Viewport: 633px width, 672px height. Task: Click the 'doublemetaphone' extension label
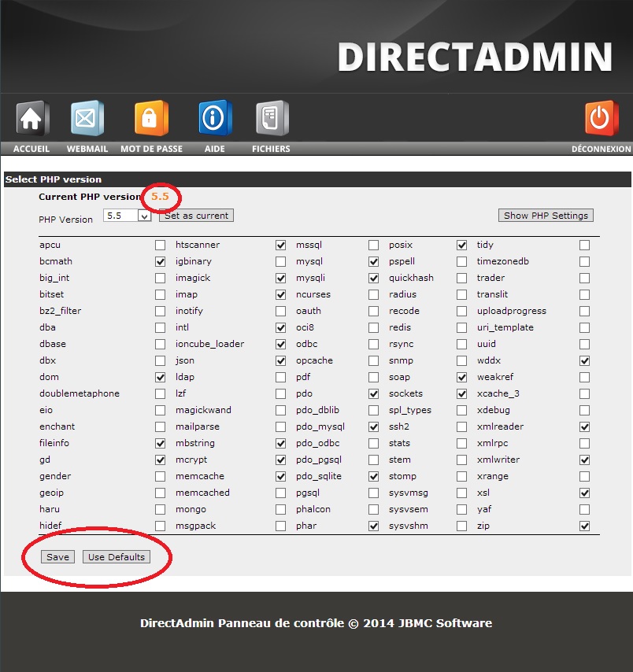tap(80, 393)
